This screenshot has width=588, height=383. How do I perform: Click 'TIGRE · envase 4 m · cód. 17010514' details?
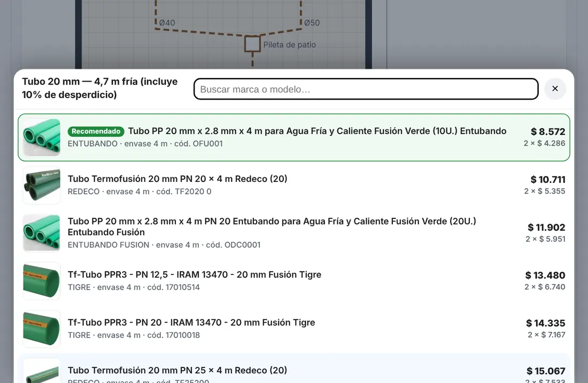coord(134,287)
